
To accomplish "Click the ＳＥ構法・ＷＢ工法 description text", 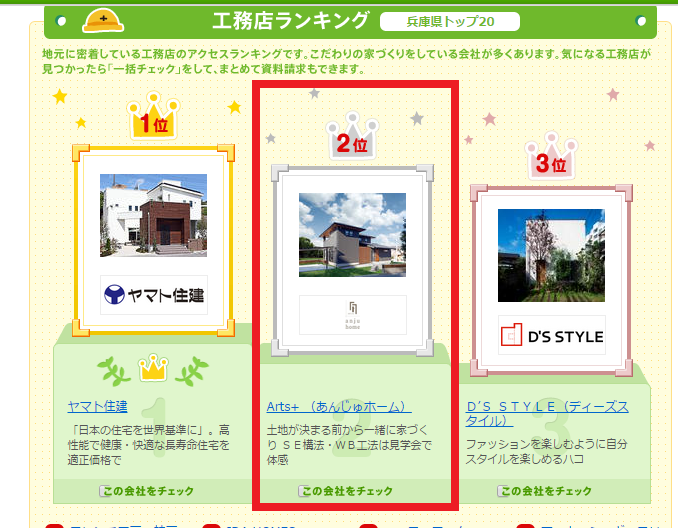I will pyautogui.click(x=349, y=445).
